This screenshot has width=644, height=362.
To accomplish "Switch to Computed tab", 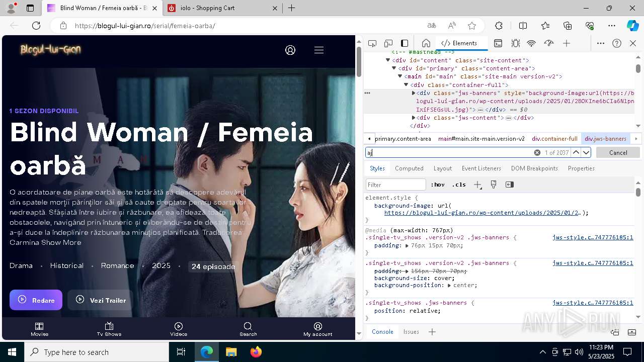I will point(409,168).
